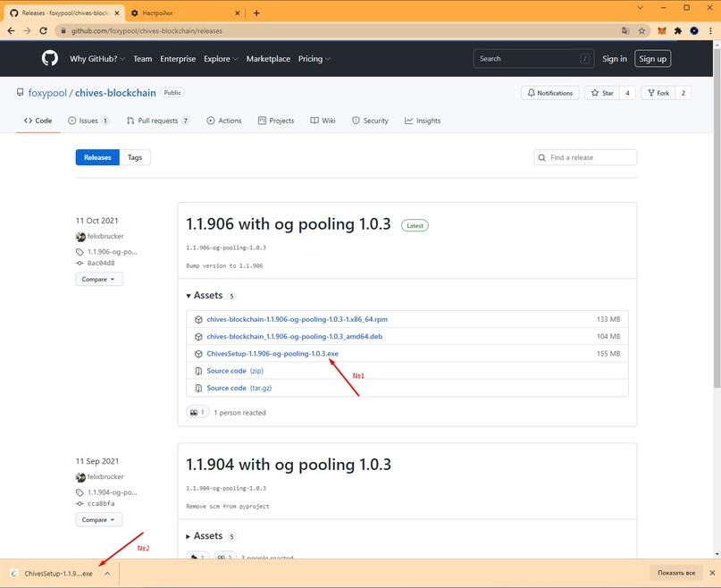Open a new tab with the plus icon

(x=256, y=13)
